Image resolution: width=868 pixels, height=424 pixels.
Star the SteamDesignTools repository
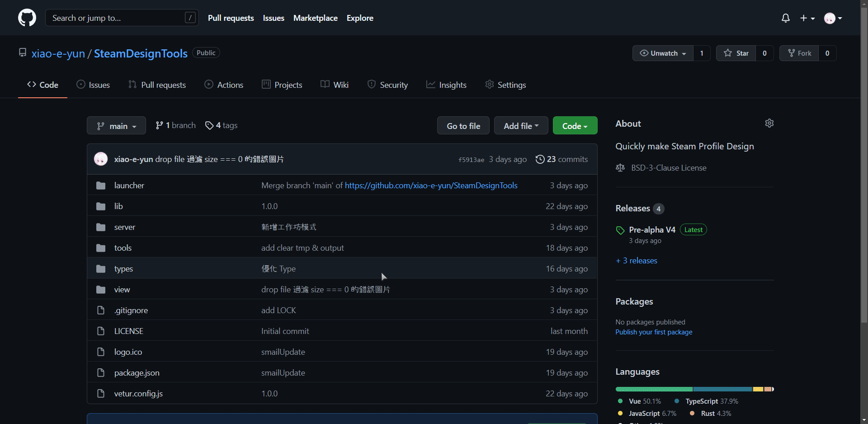(x=736, y=53)
